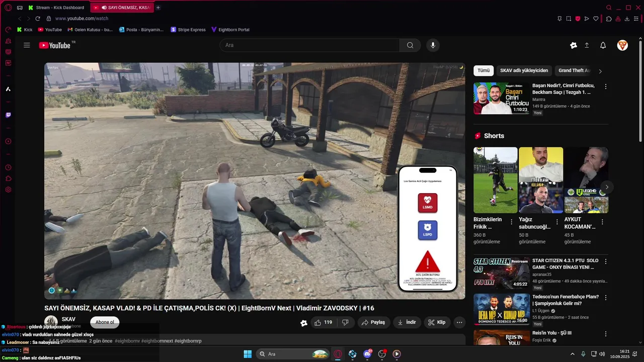The width and height of the screenshot is (644, 362).
Task: Open the ad blocker shield icon
Action: [578, 19]
